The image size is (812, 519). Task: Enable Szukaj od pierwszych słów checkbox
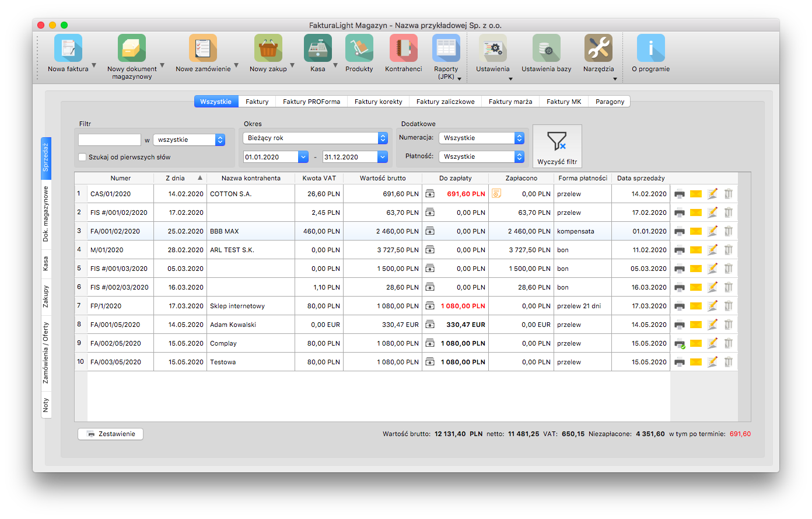pos(82,157)
